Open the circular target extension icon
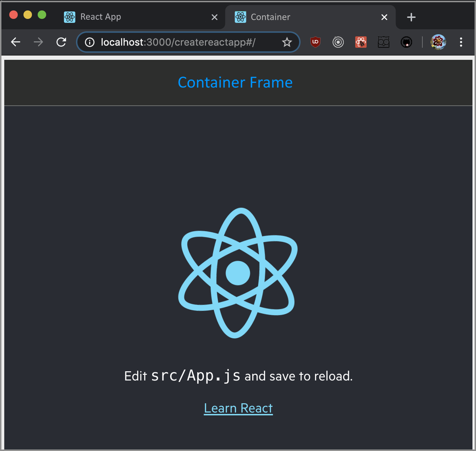The image size is (476, 451). pyautogui.click(x=338, y=42)
